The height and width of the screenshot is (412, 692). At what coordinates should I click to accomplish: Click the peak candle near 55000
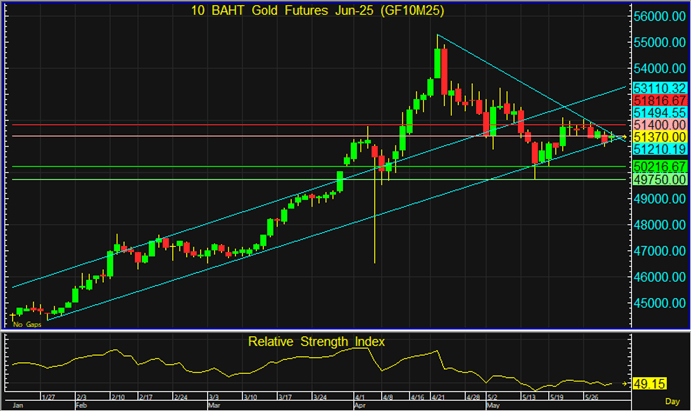pos(438,62)
